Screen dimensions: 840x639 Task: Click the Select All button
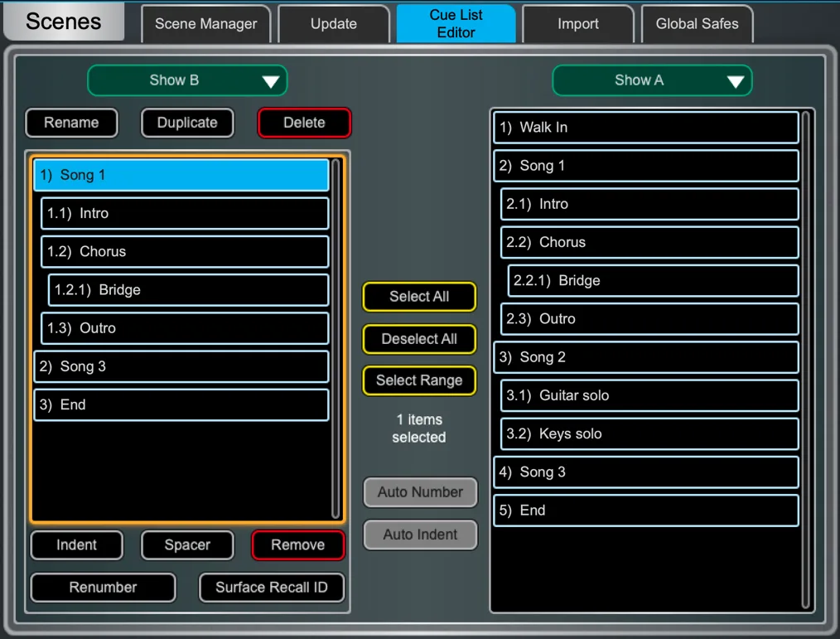point(419,297)
